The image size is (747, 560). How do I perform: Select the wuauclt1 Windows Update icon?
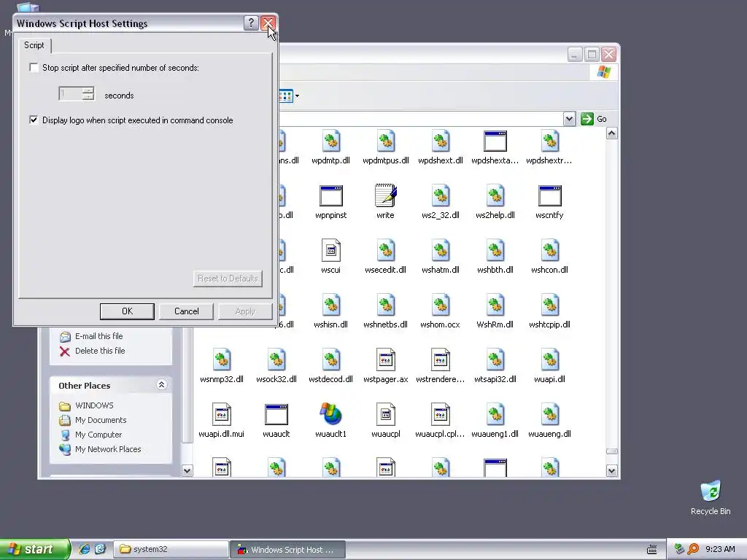pyautogui.click(x=331, y=414)
